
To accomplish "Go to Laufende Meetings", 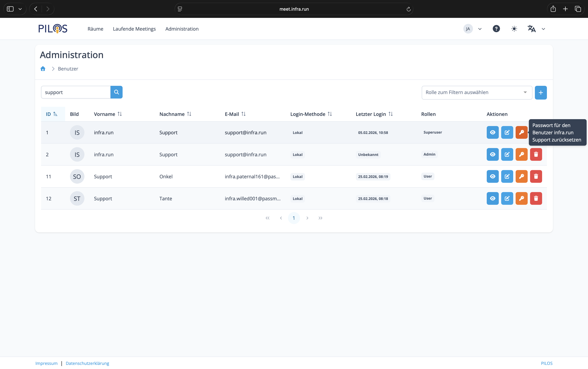I will coord(134,29).
